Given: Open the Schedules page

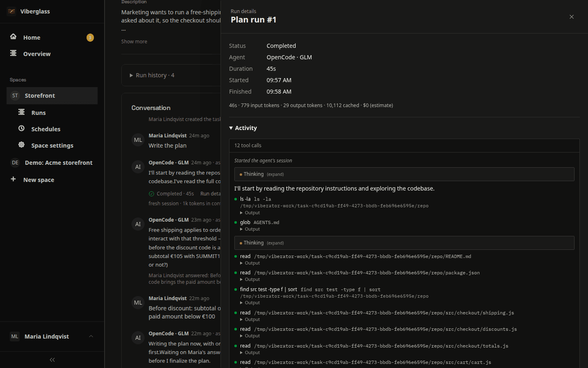Looking at the screenshot, I should pyautogui.click(x=56, y=129).
